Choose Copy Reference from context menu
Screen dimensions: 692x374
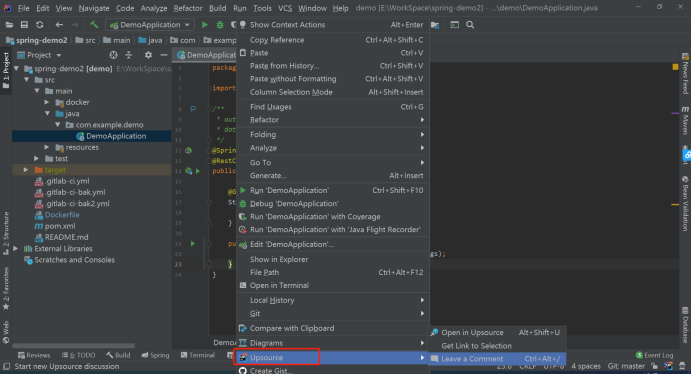coord(333,40)
